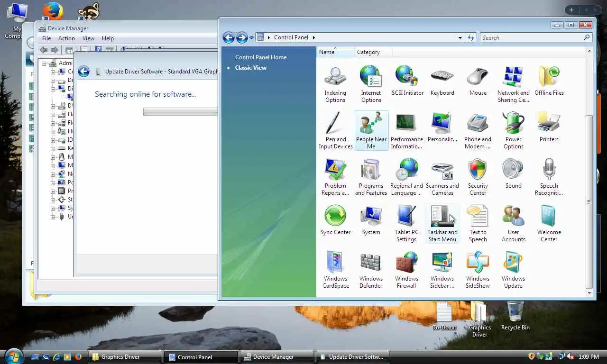Open Sync Center applet

(335, 220)
